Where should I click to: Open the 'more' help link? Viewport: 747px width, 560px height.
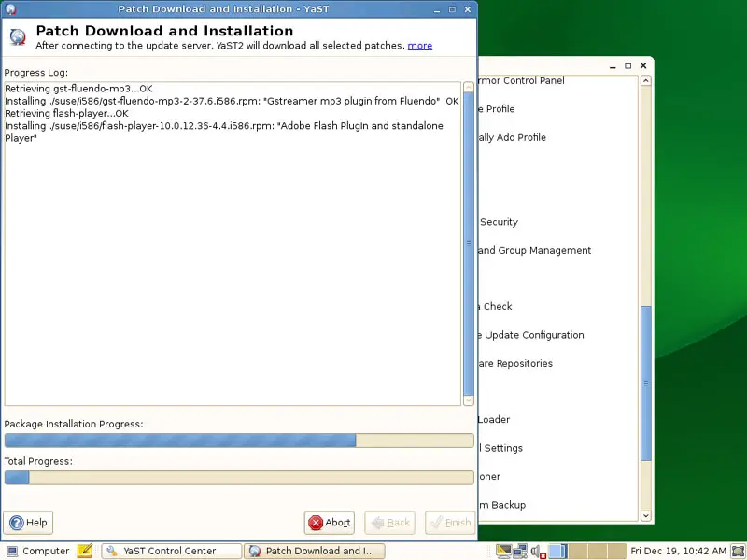tap(419, 46)
